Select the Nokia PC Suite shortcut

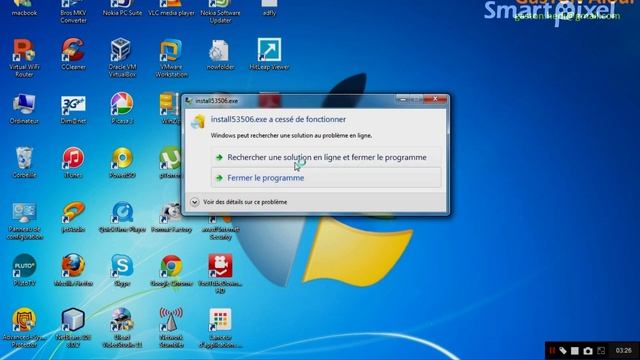[x=122, y=8]
